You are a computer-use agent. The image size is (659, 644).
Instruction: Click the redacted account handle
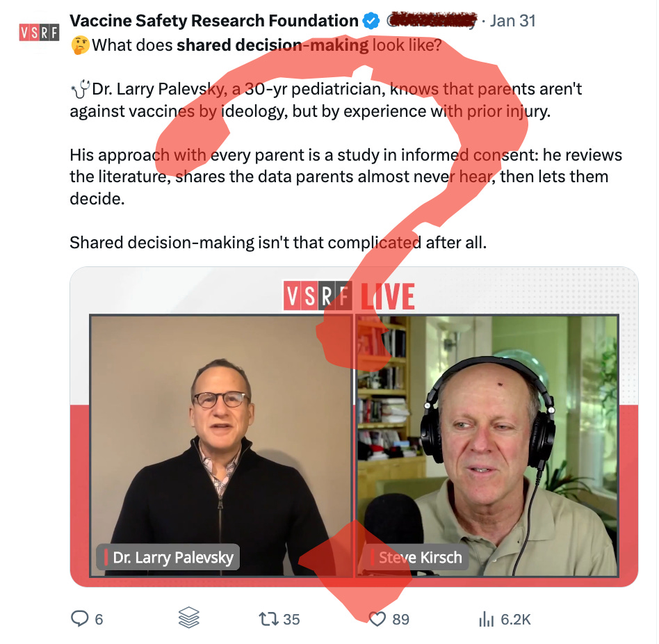tap(432, 20)
